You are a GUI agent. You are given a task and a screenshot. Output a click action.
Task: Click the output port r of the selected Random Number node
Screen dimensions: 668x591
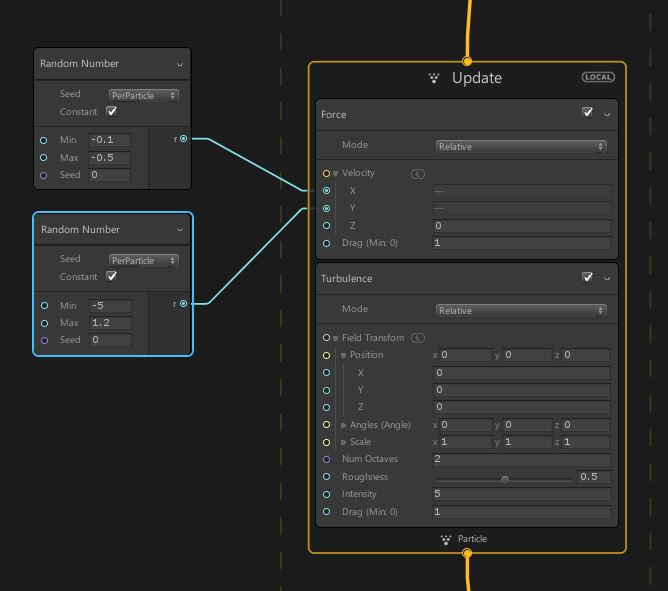[x=184, y=303]
